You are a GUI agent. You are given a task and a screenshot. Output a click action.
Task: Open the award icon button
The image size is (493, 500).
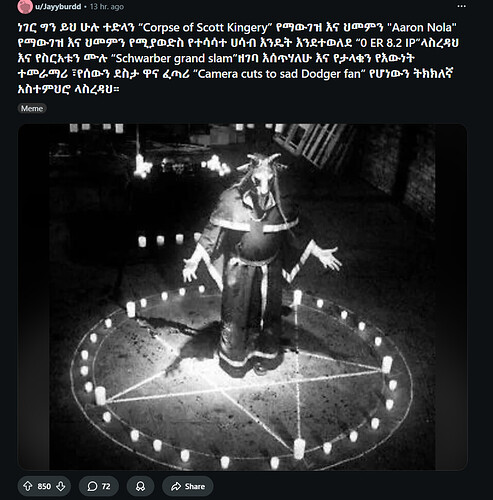pos(140,486)
